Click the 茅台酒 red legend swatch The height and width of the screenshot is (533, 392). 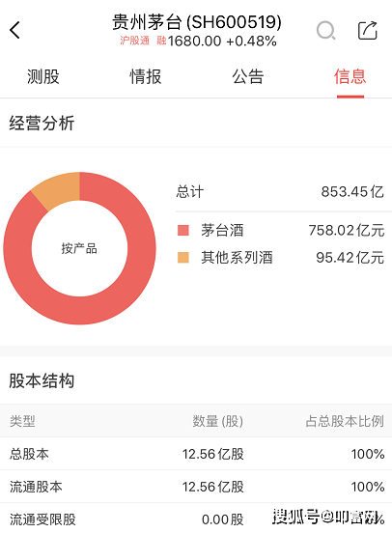[x=183, y=230]
